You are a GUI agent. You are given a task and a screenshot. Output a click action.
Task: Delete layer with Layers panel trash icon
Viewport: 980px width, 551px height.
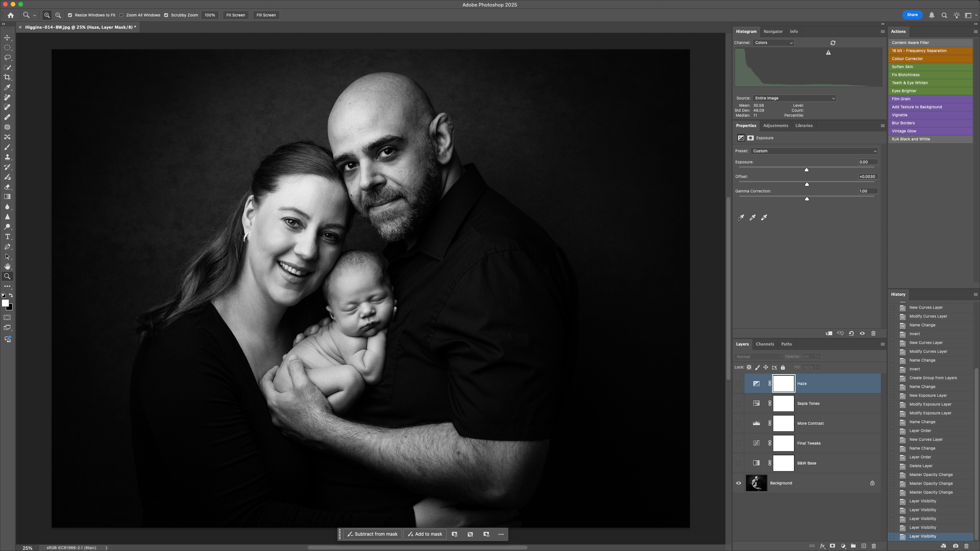click(874, 546)
